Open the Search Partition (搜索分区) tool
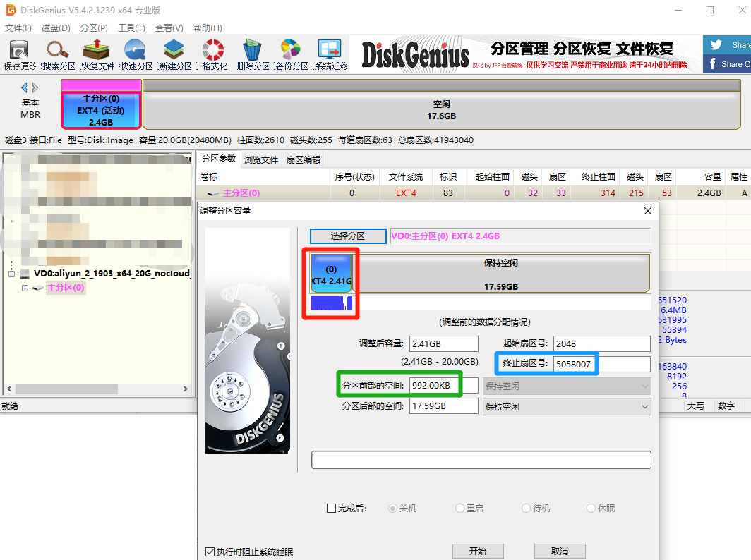Image resolution: width=751 pixels, height=560 pixels. tap(58, 55)
